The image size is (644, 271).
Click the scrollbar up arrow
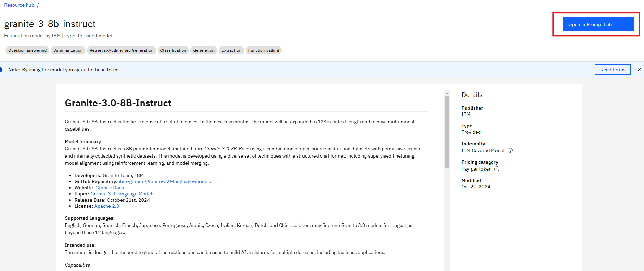click(447, 93)
